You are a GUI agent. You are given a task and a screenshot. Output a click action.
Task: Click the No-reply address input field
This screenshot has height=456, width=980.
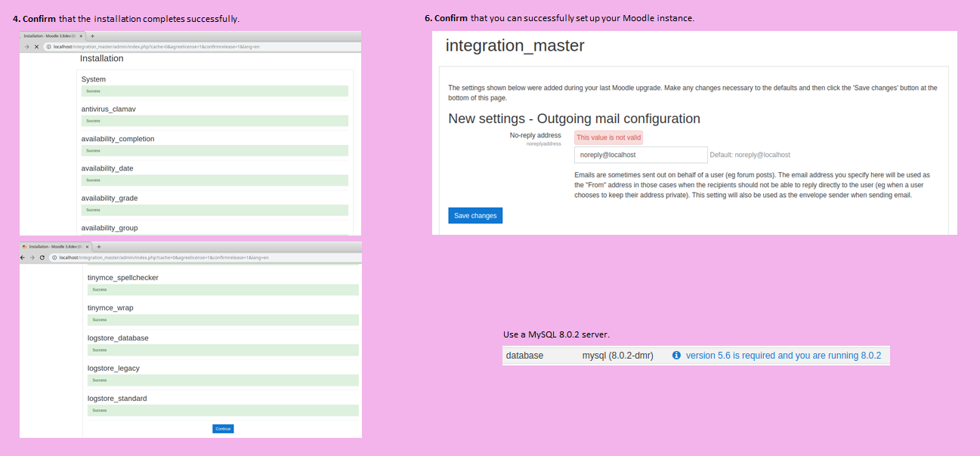click(641, 155)
